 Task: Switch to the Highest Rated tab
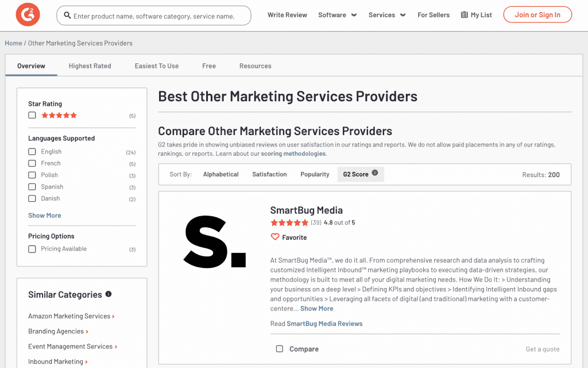90,66
